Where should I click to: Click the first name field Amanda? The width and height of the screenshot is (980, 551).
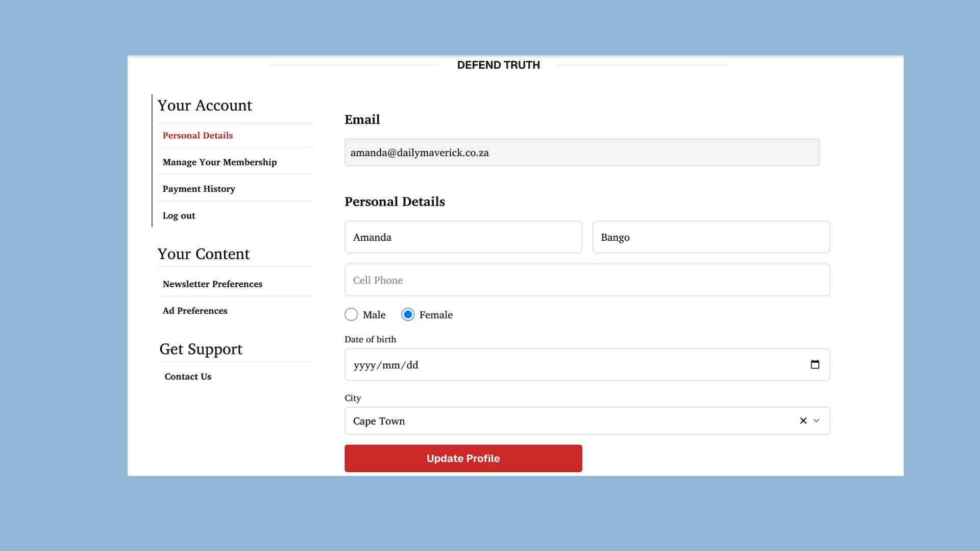[x=463, y=237]
